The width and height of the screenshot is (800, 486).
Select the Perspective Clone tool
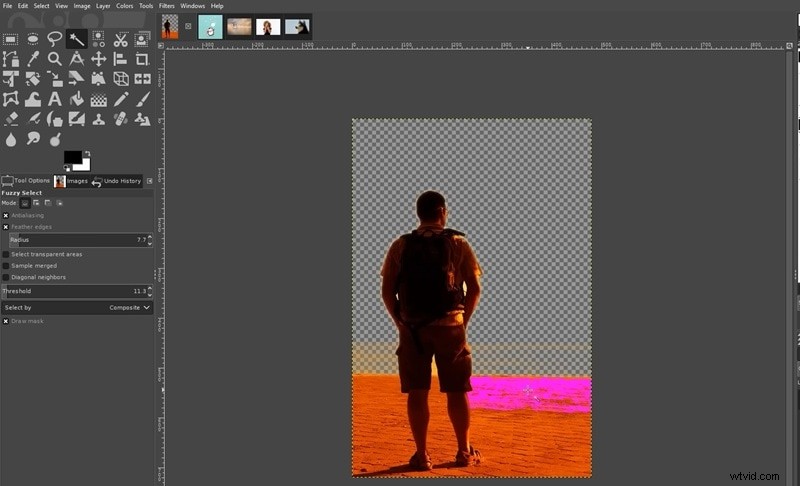[142, 119]
